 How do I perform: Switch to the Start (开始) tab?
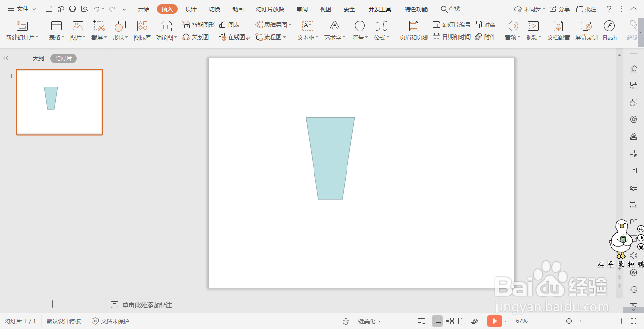click(144, 9)
